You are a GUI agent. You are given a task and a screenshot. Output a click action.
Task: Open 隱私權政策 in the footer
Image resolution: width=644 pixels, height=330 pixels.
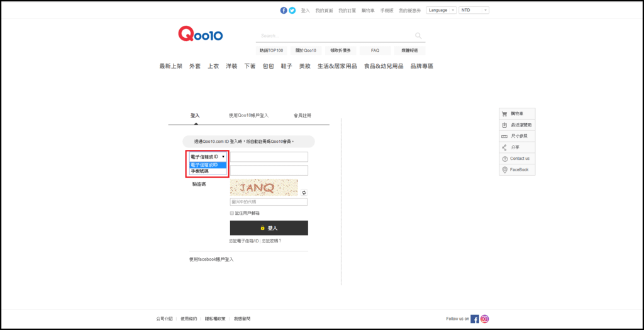[x=216, y=319]
